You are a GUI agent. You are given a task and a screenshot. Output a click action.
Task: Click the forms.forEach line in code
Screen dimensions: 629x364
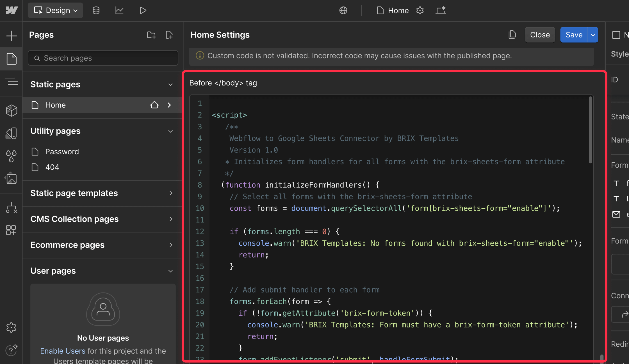tap(280, 301)
